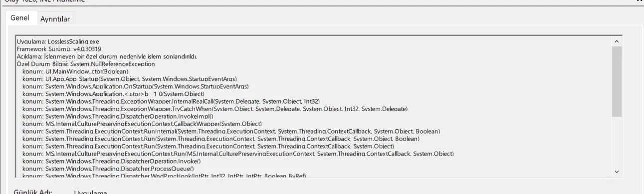The height and width of the screenshot is (194, 644).
Task: Click the scrollbar up arrow
Action: tap(617, 41)
